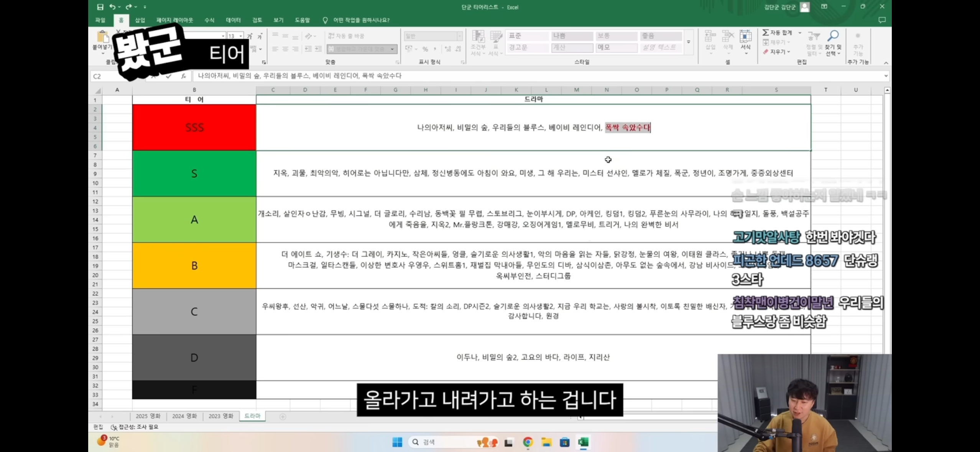980x452 pixels.
Task: Confirm entry with formula bar checkmark
Action: pos(169,76)
